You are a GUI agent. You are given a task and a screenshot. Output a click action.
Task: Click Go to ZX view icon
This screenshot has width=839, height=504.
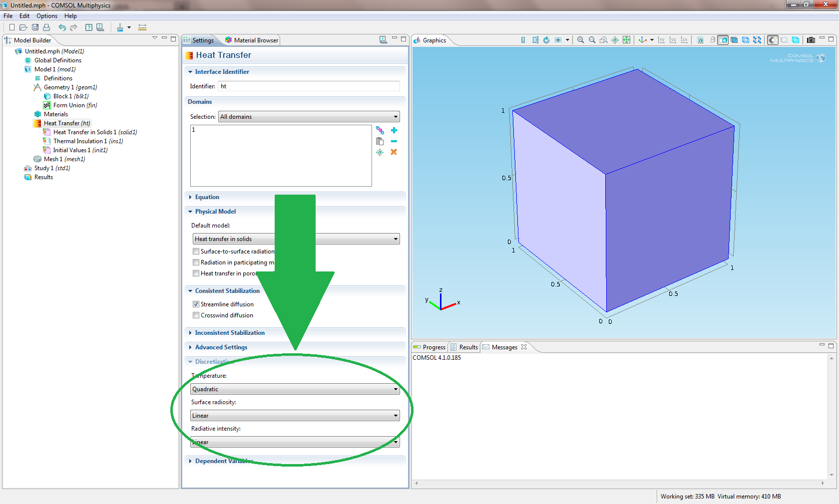point(684,40)
